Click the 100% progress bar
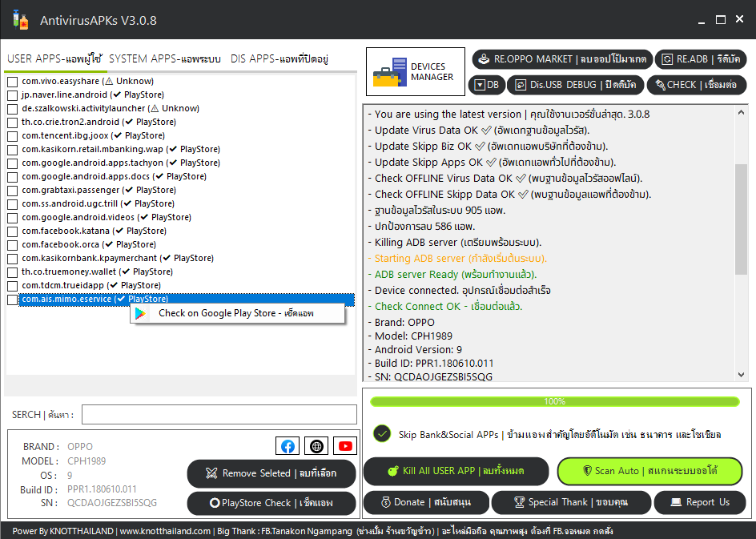Image resolution: width=756 pixels, height=539 pixels. [x=554, y=401]
